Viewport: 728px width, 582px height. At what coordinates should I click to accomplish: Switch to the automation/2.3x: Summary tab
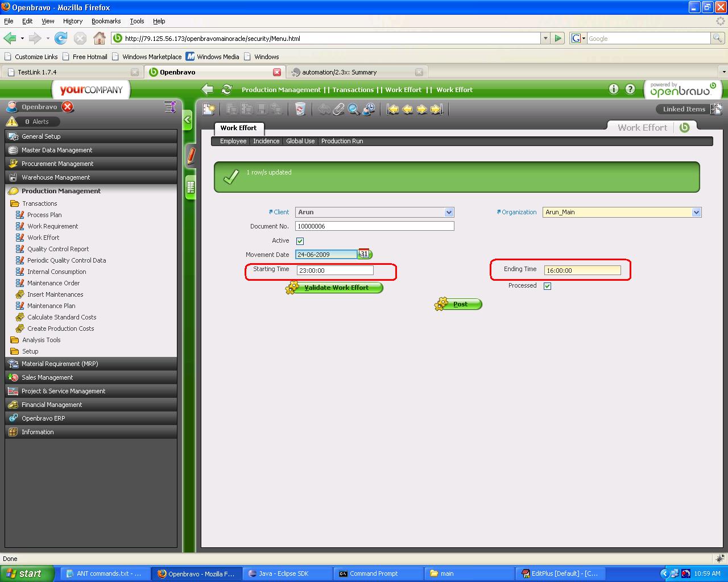tap(357, 72)
